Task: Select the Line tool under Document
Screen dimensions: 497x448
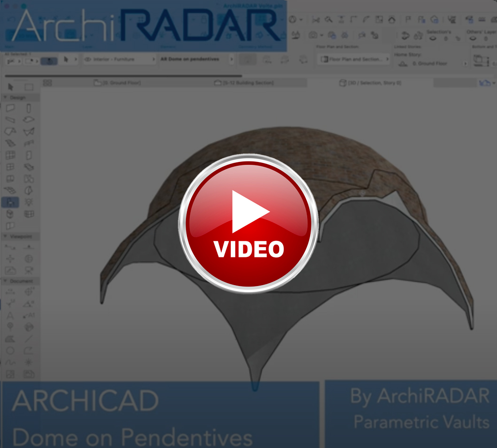Action: click(x=29, y=339)
